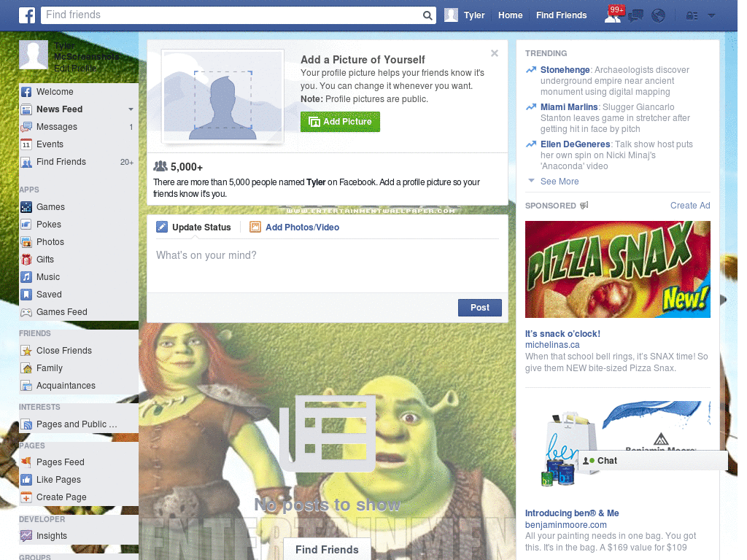Image resolution: width=747 pixels, height=560 pixels.
Task: Click the search magnifier icon
Action: click(427, 15)
